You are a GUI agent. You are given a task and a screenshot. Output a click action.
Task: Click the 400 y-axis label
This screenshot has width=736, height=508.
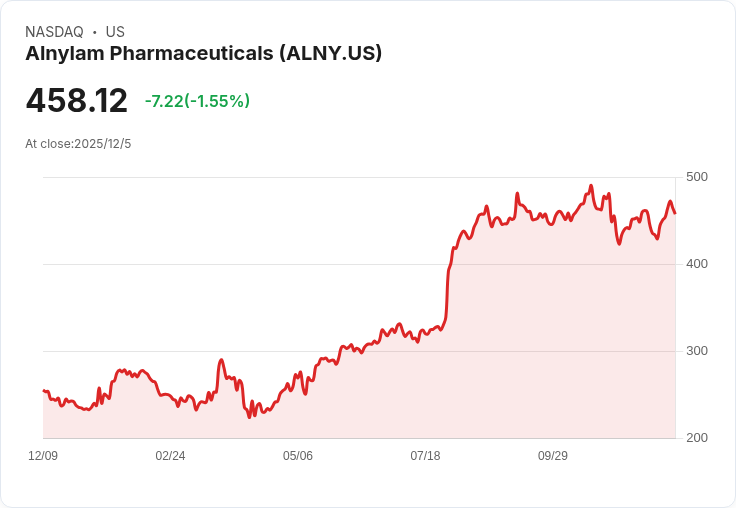697,264
